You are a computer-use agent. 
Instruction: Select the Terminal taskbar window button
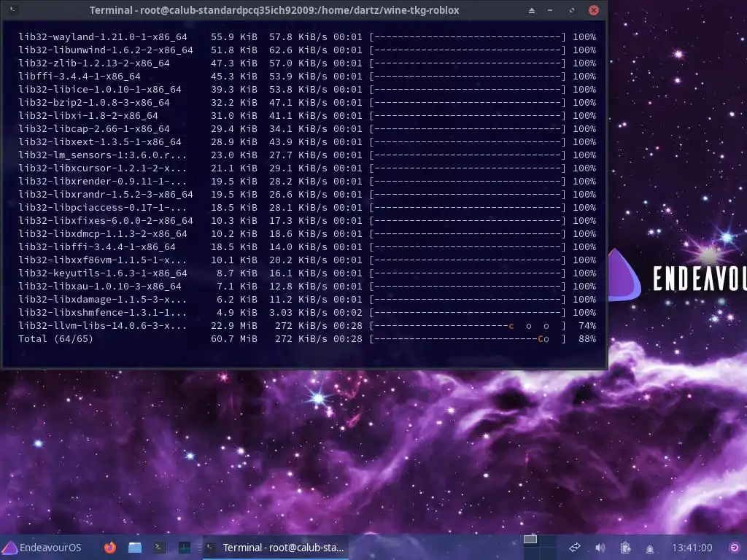(276, 548)
